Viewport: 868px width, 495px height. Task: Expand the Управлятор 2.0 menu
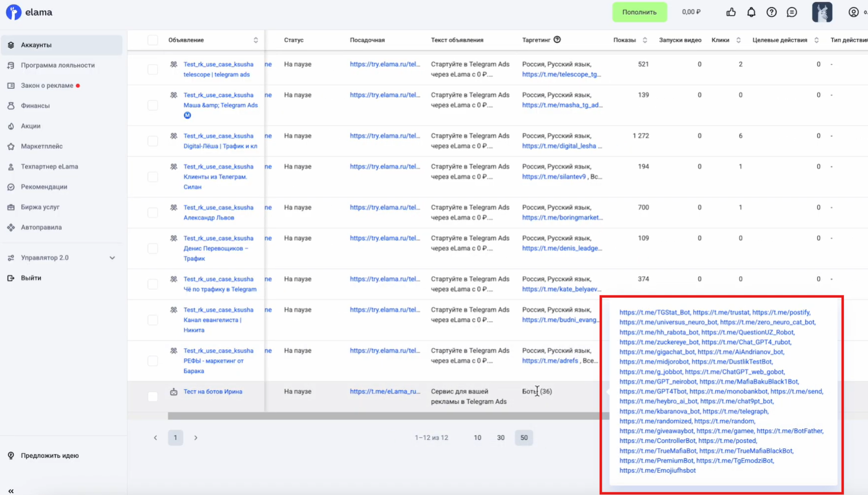pos(112,258)
